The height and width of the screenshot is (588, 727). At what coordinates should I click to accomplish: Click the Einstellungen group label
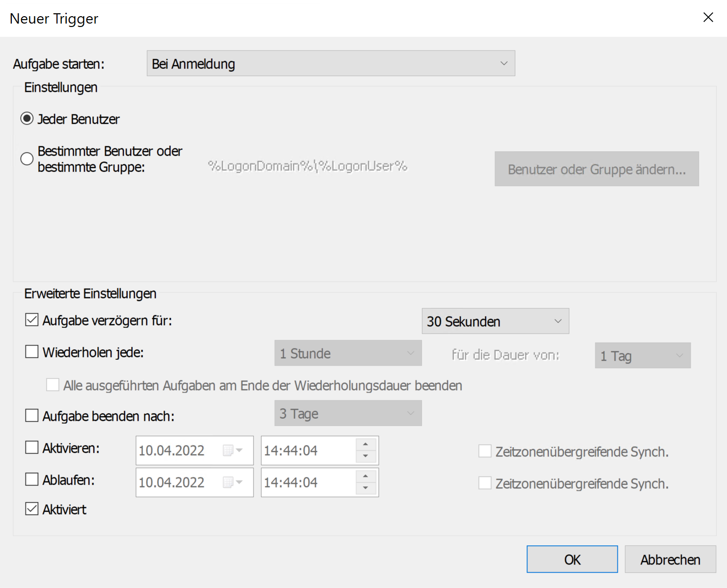61,87
